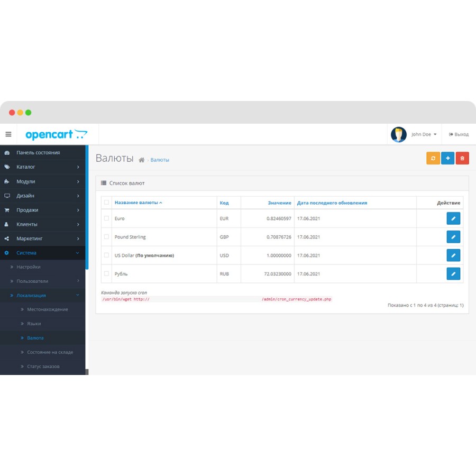Viewport: 476px width, 476px height.
Task: Click the red delete trash button
Action: pos(462,158)
